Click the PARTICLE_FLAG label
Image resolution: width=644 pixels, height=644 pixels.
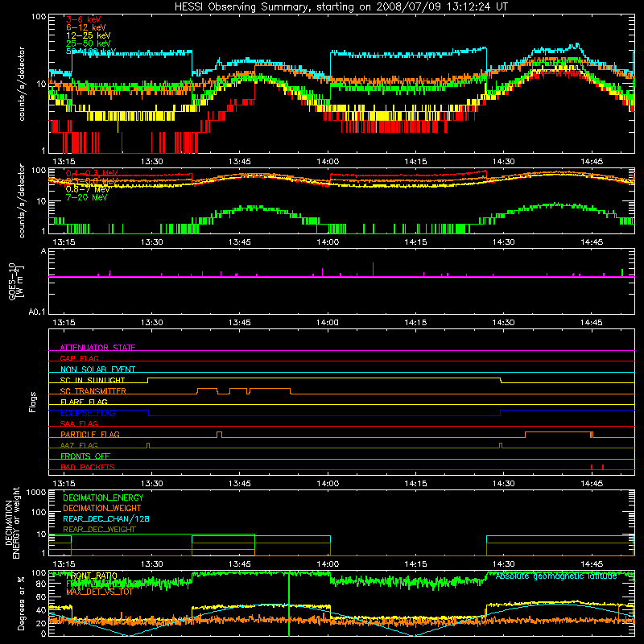90,434
